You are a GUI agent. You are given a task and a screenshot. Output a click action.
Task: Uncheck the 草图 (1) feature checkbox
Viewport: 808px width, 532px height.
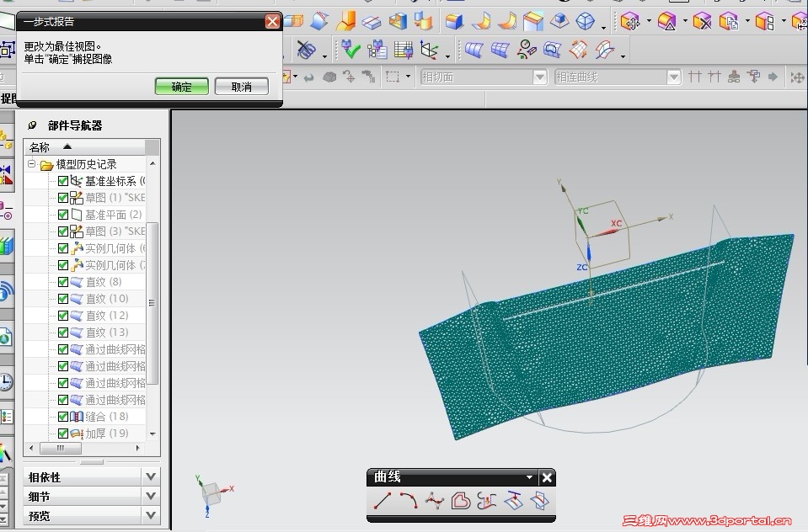coord(63,198)
